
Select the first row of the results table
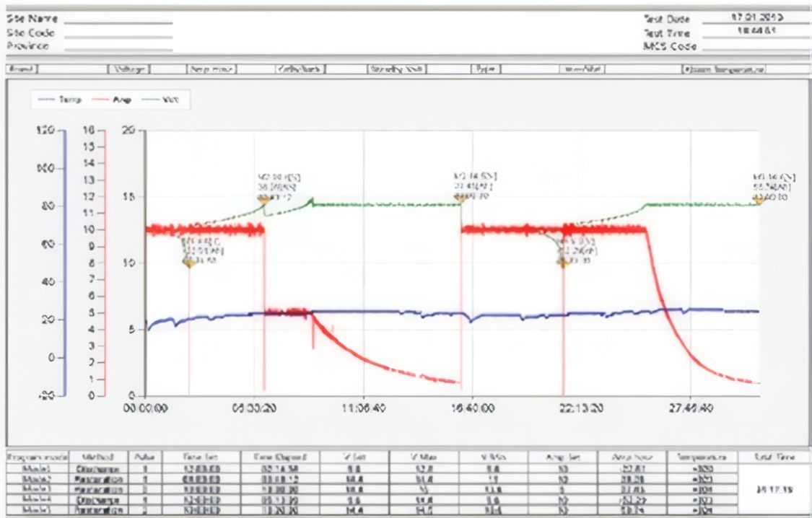coord(361,468)
